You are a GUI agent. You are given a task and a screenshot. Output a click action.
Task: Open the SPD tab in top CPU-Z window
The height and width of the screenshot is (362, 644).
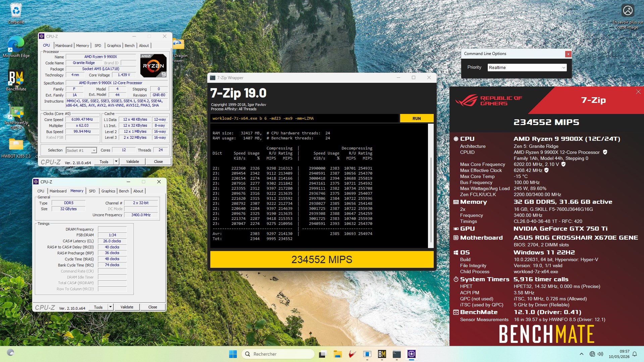[x=98, y=46]
